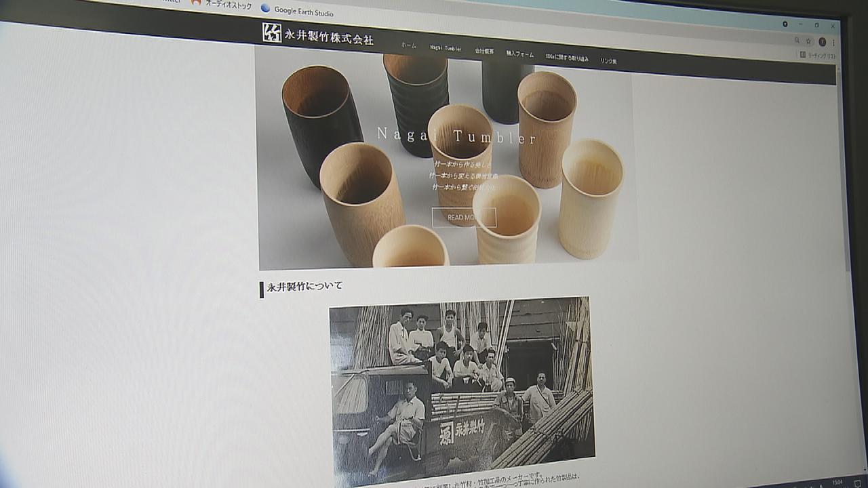The image size is (868, 488).
Task: Open the Chrome three-dot menu
Action: [x=833, y=42]
